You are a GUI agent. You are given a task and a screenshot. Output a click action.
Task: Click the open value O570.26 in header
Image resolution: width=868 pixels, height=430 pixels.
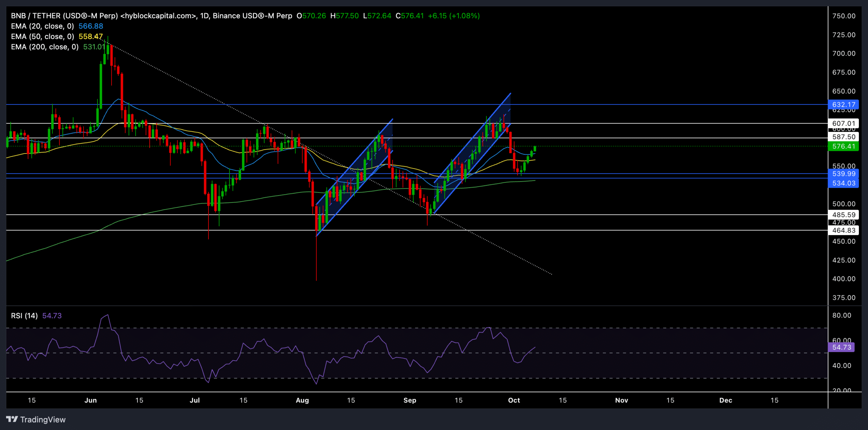[311, 16]
